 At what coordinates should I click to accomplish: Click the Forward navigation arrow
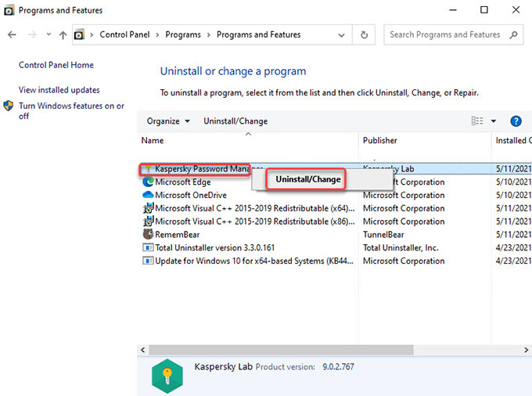coord(32,34)
